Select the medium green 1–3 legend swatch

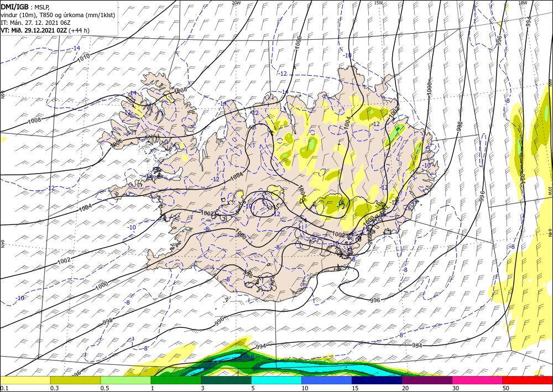[x=176, y=380]
